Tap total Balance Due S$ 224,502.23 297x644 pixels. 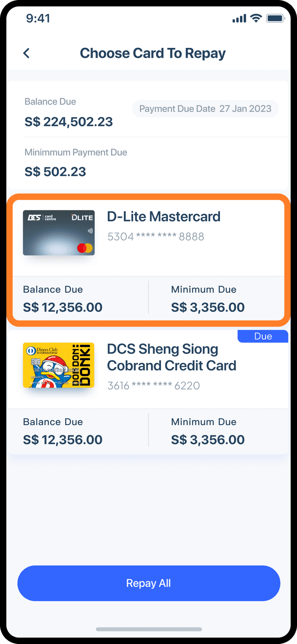69,122
